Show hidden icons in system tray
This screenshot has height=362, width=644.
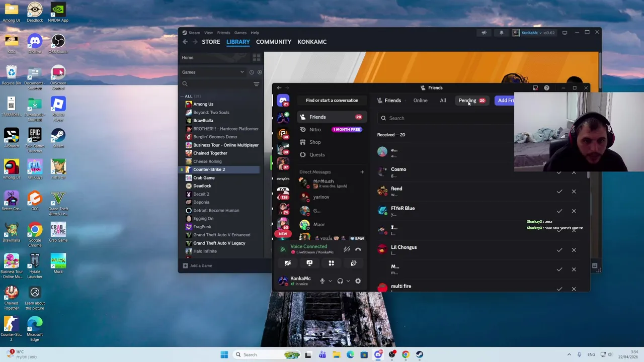tap(569, 354)
